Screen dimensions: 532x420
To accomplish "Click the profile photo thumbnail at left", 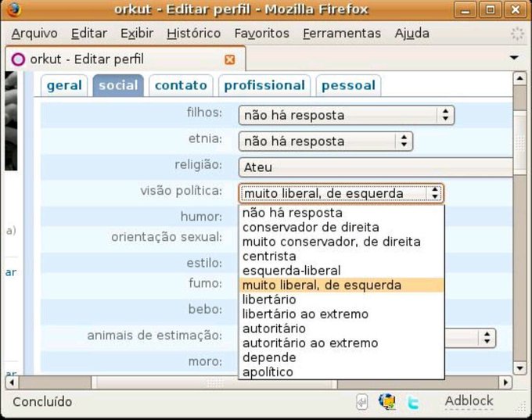I will [11, 120].
